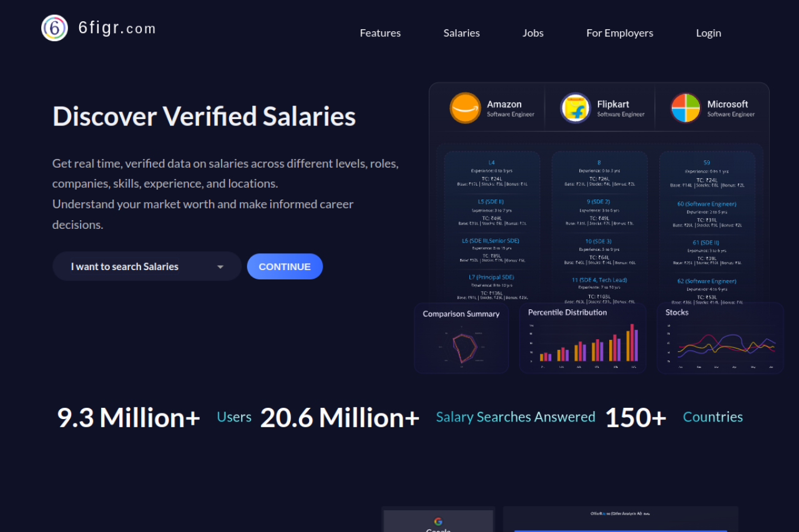Click the 6figr.com site name text
This screenshot has height=532, width=799.
click(117, 29)
